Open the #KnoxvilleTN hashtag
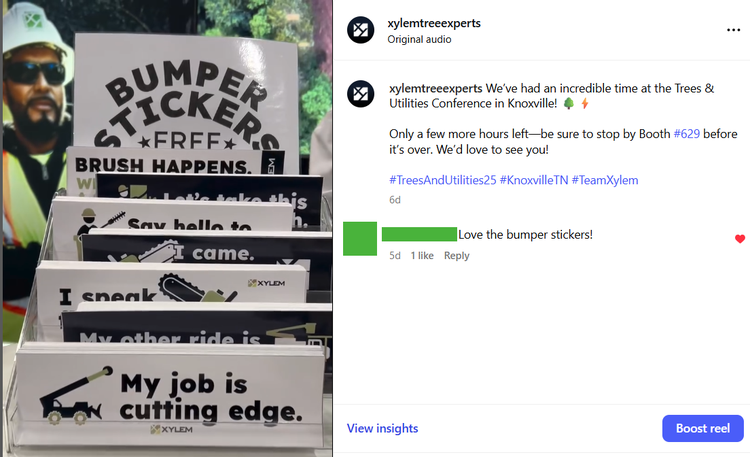 534,180
